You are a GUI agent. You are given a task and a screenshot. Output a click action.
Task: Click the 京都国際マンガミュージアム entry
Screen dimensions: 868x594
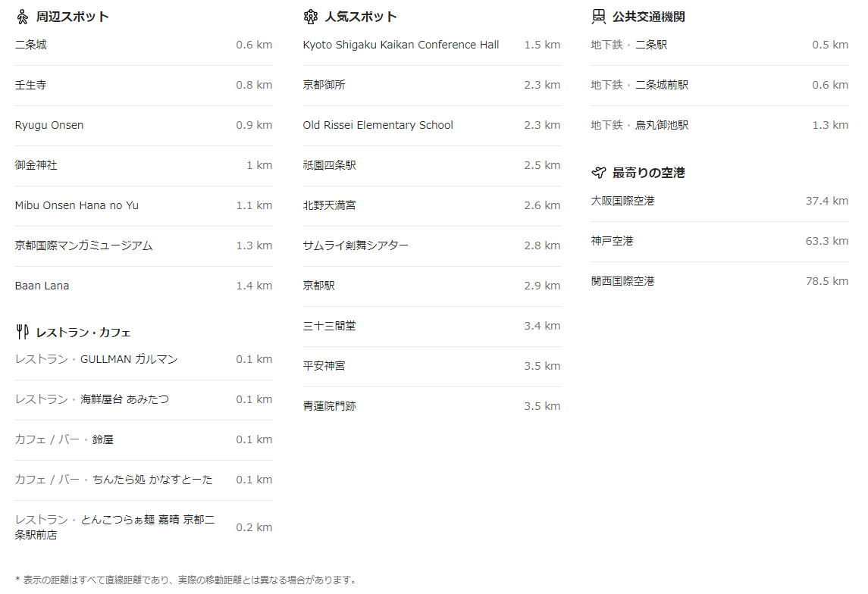point(143,245)
